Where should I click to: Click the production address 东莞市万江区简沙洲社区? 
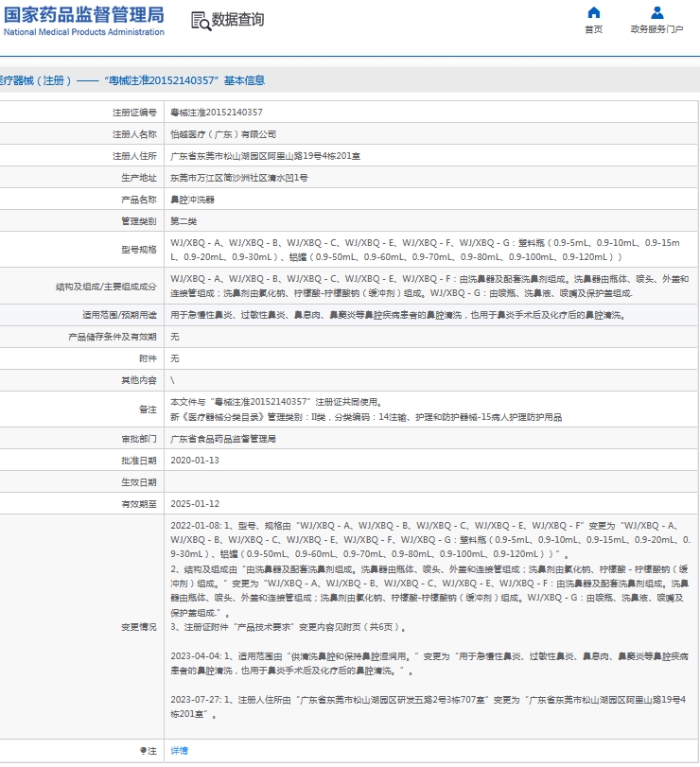[238, 178]
